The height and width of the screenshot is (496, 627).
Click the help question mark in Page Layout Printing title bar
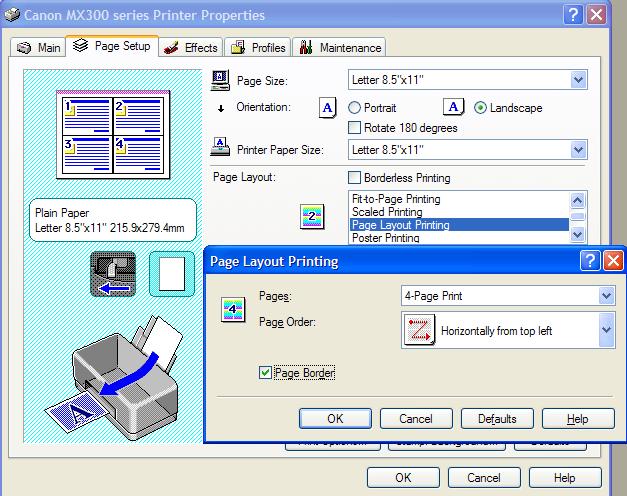589,261
